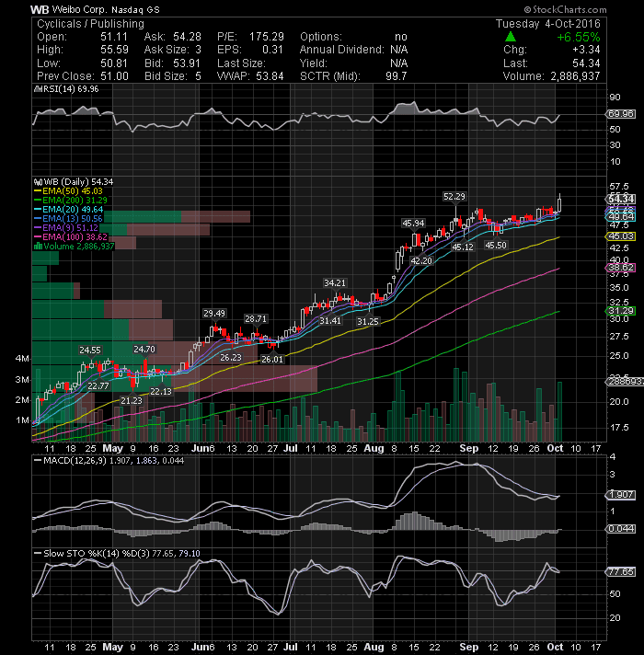Click the +6.55% percent change
Viewport: 644px width, 655px height.
(x=579, y=37)
